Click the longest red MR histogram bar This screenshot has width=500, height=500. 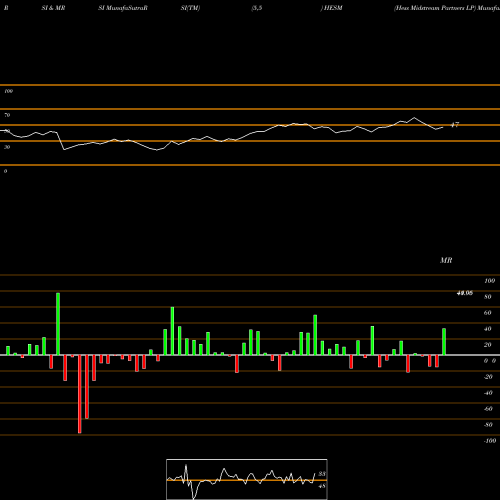pyautogui.click(x=80, y=394)
